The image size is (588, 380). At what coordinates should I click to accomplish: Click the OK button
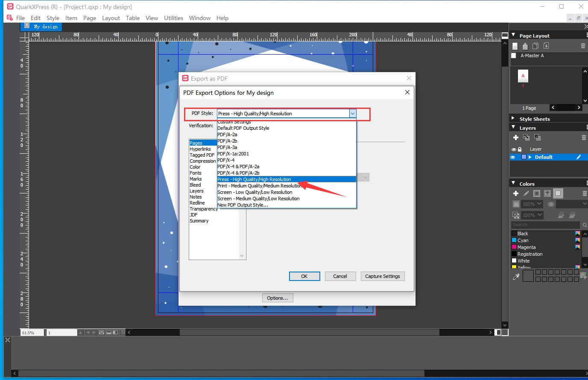304,276
